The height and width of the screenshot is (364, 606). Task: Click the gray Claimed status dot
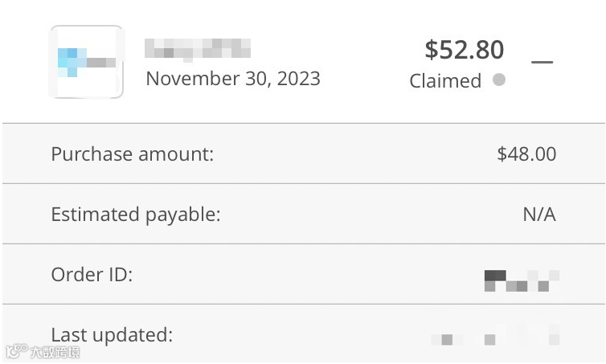(499, 80)
